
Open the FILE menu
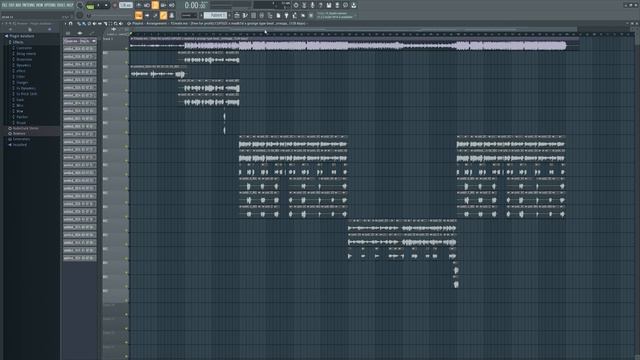click(x=4, y=5)
